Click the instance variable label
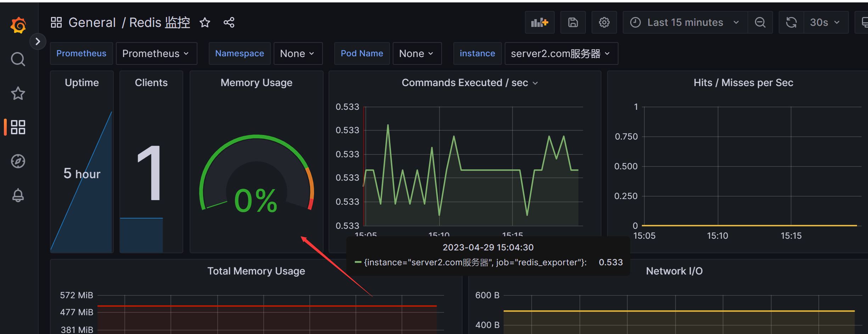 click(x=477, y=53)
